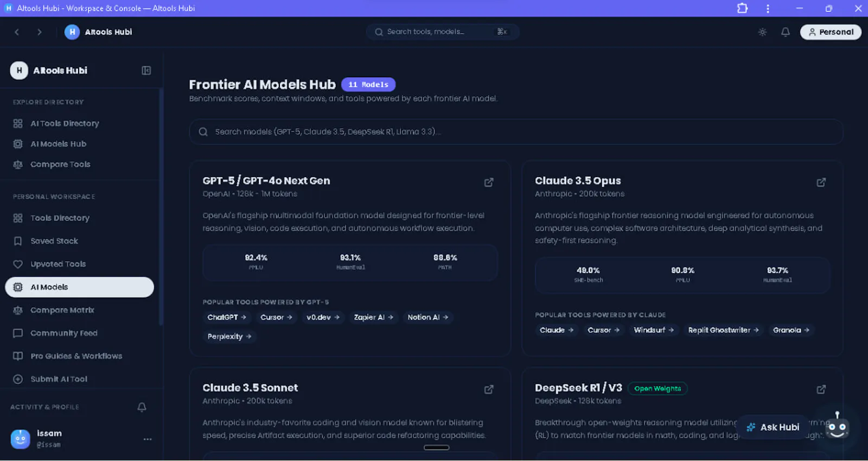
Task: Click the Claude 3.5 Opus title
Action: point(578,181)
